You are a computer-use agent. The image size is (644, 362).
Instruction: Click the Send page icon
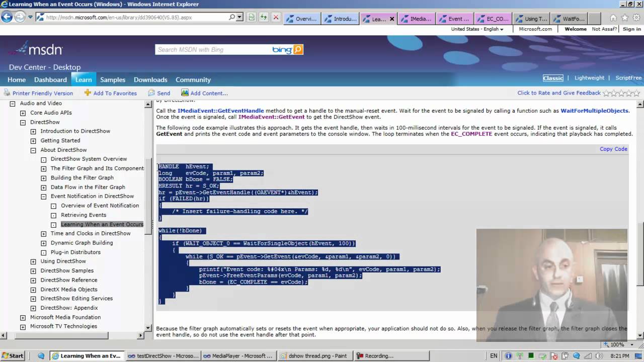point(151,93)
